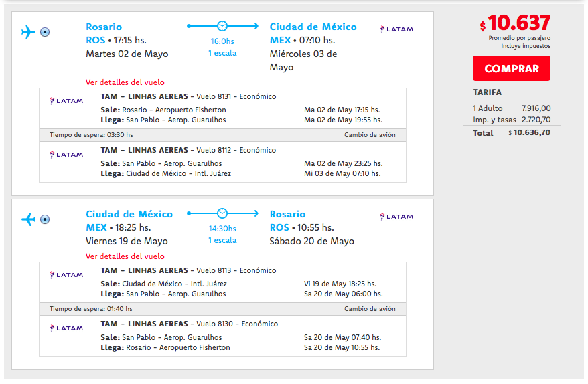Click the clock icon above 16:0hs duration
This screenshot has width=588, height=384.
(x=222, y=26)
